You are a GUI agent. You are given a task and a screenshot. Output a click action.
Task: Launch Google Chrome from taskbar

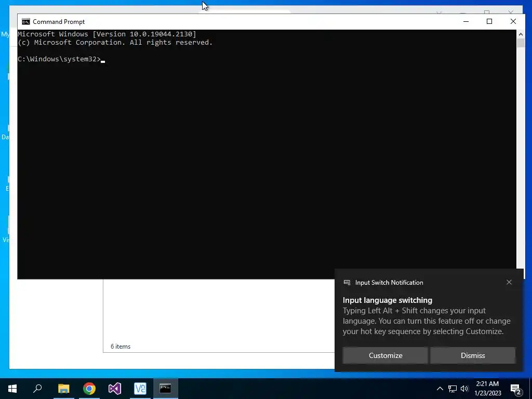point(89,389)
